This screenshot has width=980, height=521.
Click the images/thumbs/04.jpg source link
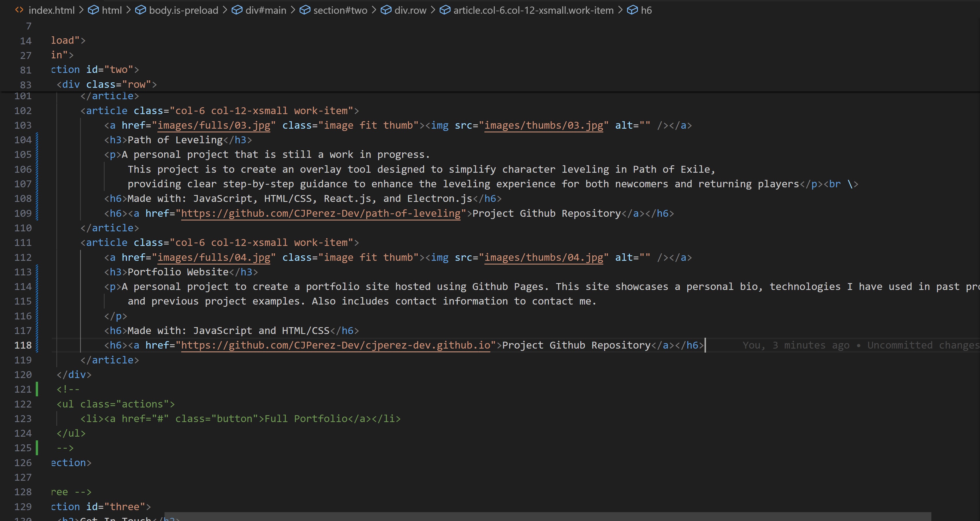pyautogui.click(x=544, y=257)
